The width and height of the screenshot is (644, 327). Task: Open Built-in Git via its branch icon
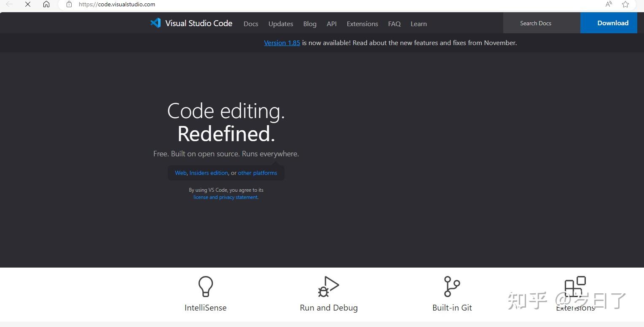pyautogui.click(x=452, y=286)
